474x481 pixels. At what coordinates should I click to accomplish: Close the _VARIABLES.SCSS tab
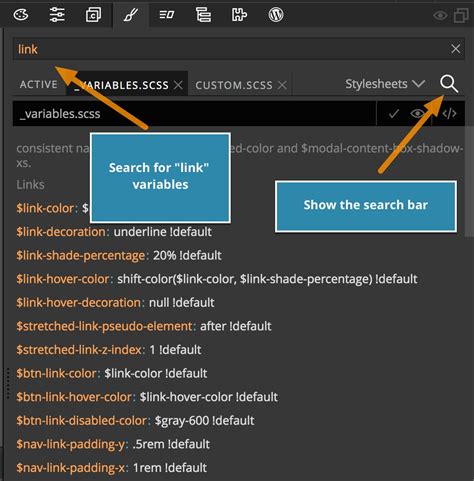pos(178,85)
